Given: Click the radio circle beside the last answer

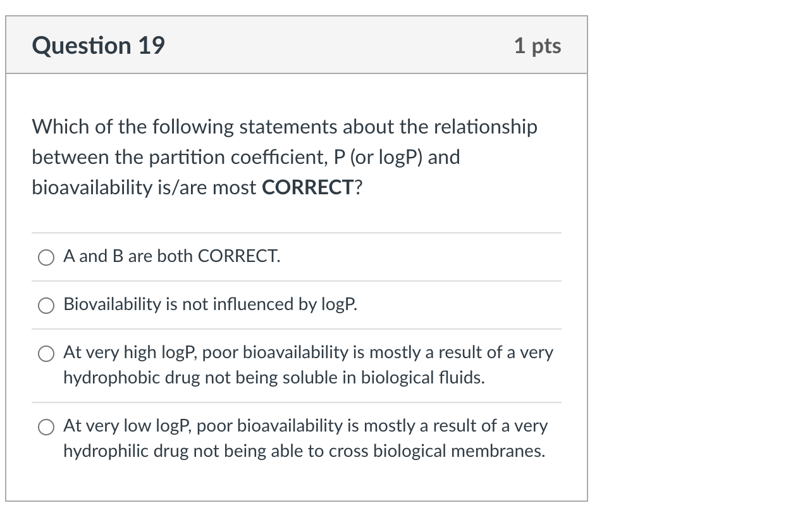Looking at the screenshot, I should [x=46, y=426].
